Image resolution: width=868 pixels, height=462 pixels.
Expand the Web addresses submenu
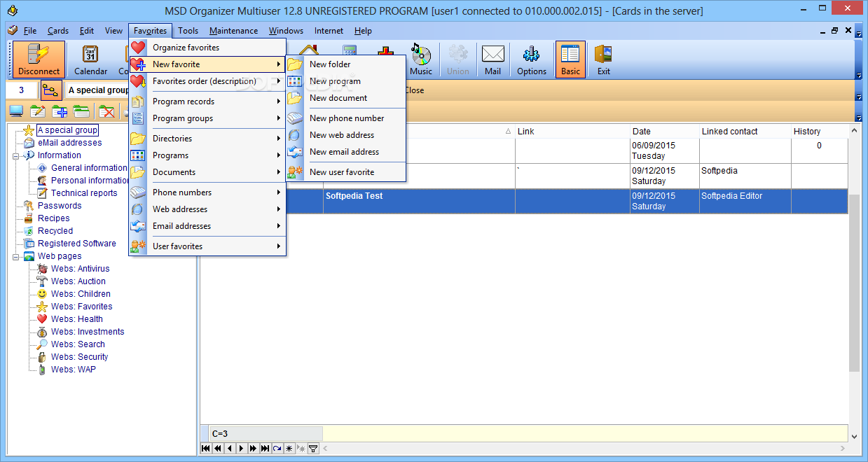click(208, 209)
